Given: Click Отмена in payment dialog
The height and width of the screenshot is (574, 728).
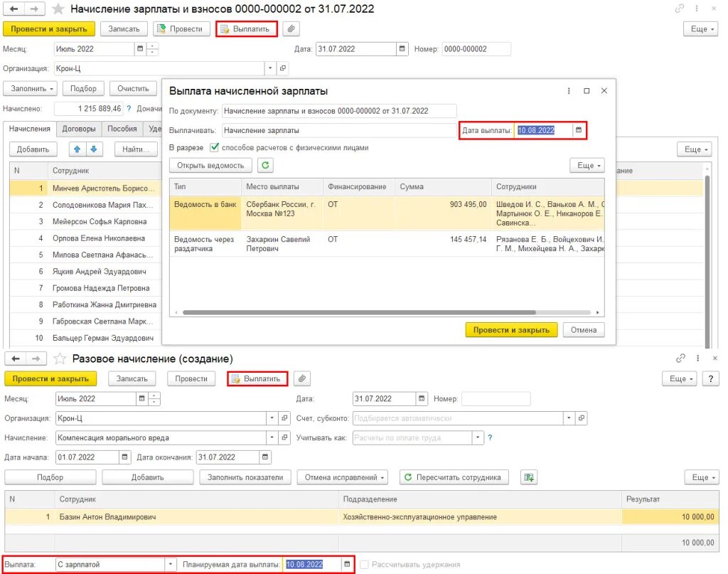Looking at the screenshot, I should [x=584, y=330].
